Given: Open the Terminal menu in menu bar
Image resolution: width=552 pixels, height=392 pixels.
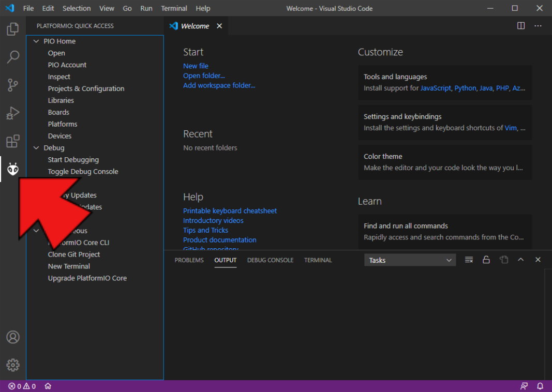Looking at the screenshot, I should (174, 8).
